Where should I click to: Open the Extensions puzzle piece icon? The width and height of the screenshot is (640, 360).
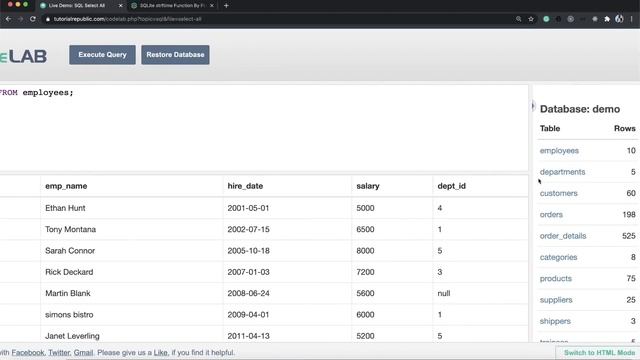tap(607, 19)
